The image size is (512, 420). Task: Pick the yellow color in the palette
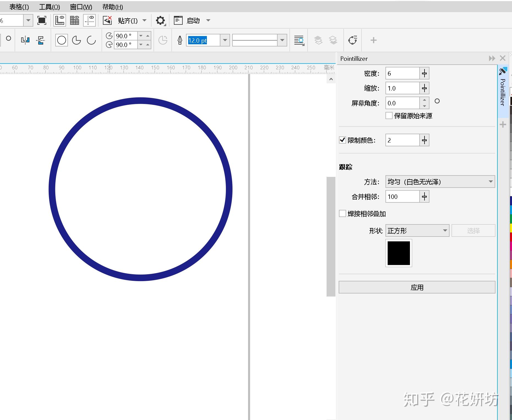pyautogui.click(x=511, y=228)
